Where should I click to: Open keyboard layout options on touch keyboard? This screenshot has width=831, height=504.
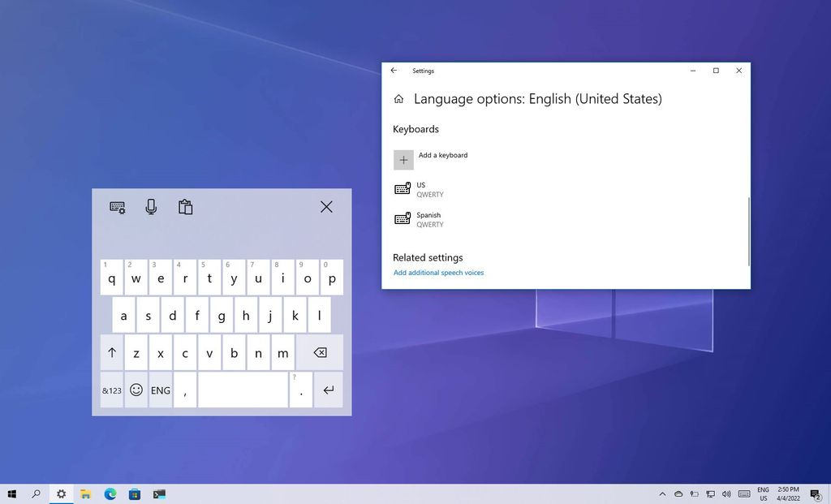117,207
